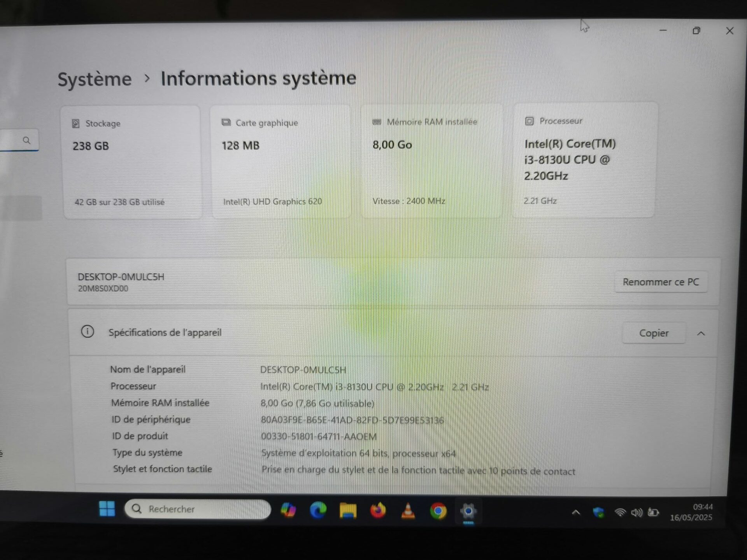Click the Renommer ce PC button
Image resolution: width=747 pixels, height=560 pixels.
pos(661,282)
